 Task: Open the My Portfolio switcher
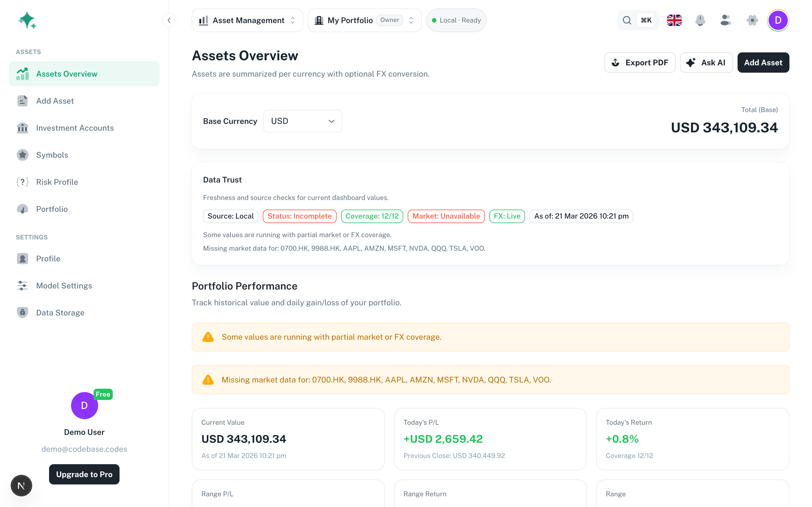(364, 20)
